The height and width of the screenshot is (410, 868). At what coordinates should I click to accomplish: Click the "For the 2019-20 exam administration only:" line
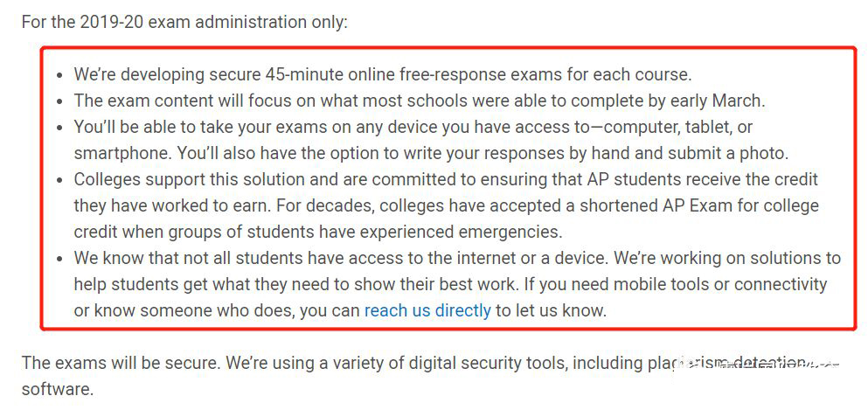tap(184, 21)
